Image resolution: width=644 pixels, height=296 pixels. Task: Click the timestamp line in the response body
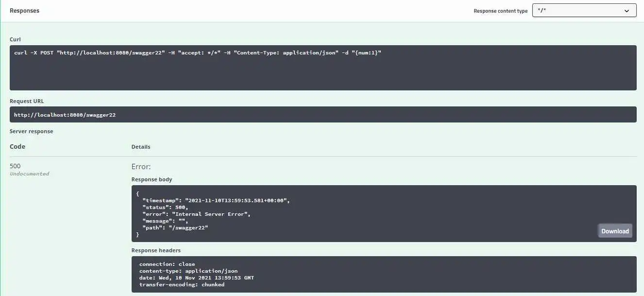point(216,200)
